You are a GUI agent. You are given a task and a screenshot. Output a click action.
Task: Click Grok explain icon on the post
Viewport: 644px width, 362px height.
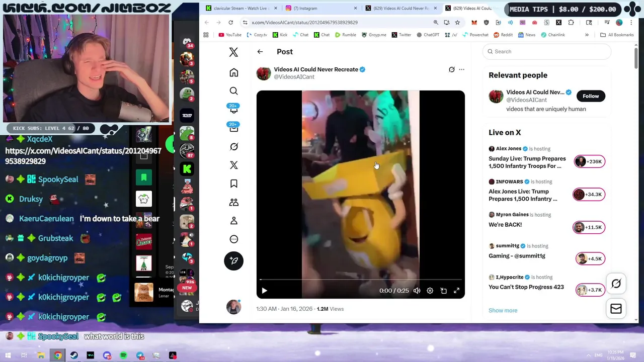[451, 69]
